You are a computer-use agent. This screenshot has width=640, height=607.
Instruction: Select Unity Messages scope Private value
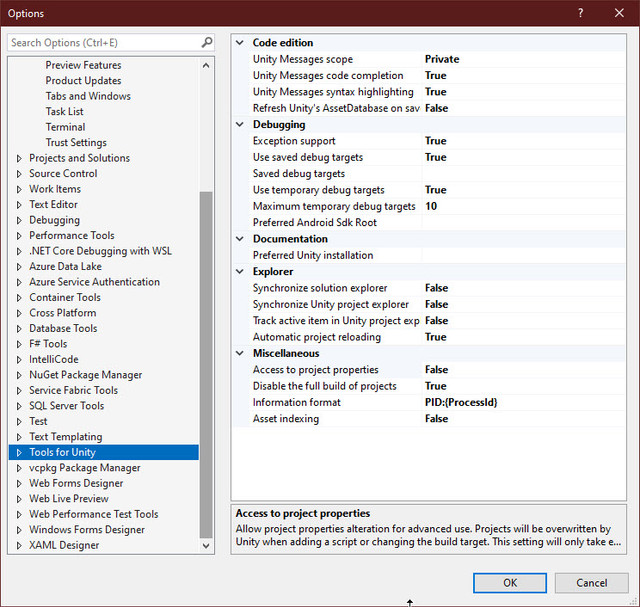(x=524, y=59)
